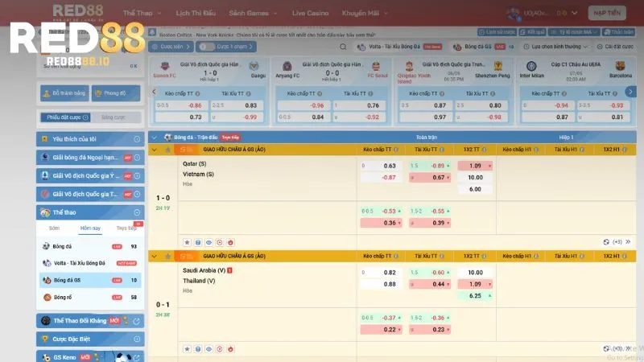Open Cài đặt cược settings
This screenshot has height=362, width=644.
pos(615,47)
